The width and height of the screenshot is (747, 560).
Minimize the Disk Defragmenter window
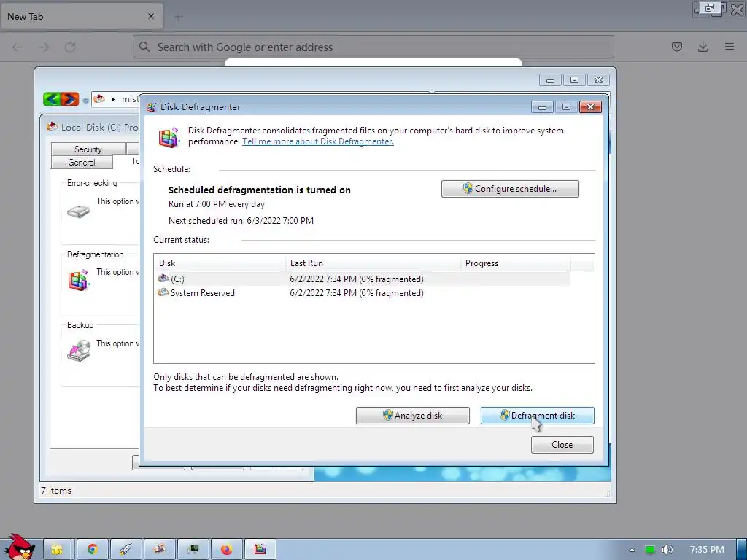[x=542, y=107]
